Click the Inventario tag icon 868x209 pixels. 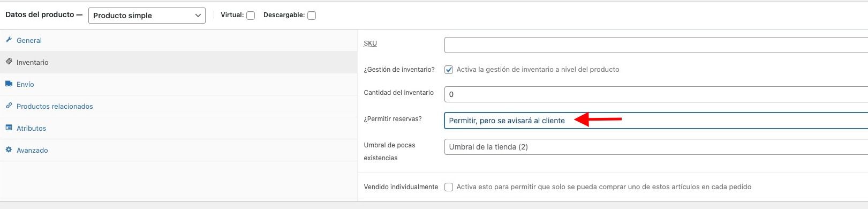[9, 62]
